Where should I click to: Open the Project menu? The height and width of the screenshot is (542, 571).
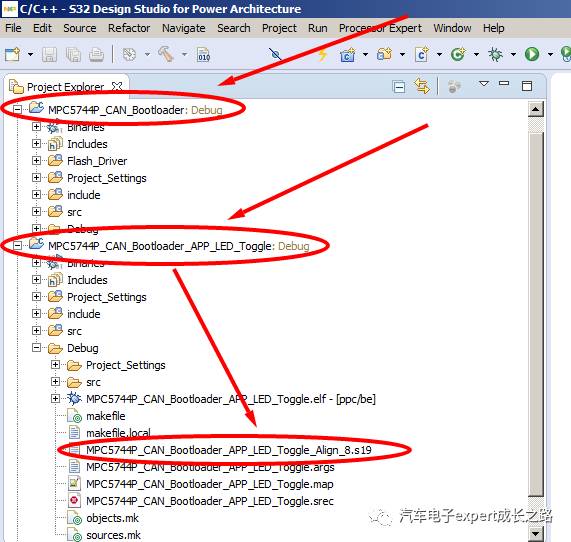click(x=279, y=28)
